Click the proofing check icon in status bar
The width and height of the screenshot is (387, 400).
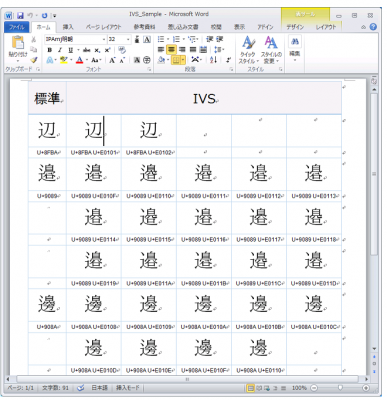(x=80, y=388)
